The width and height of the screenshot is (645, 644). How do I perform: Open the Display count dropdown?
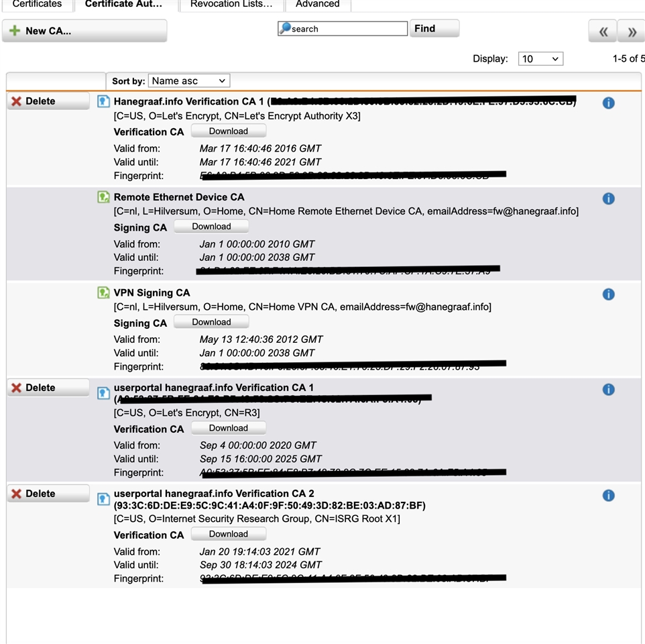tap(540, 59)
